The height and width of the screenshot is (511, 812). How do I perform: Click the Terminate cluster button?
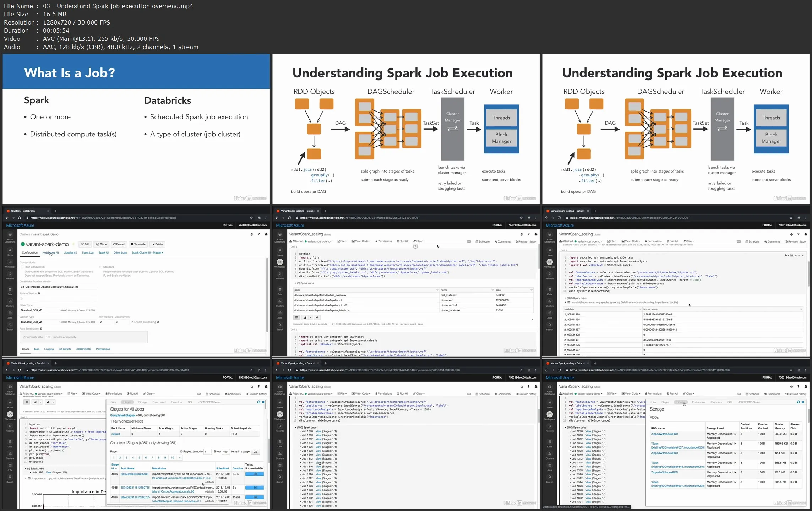coord(138,244)
